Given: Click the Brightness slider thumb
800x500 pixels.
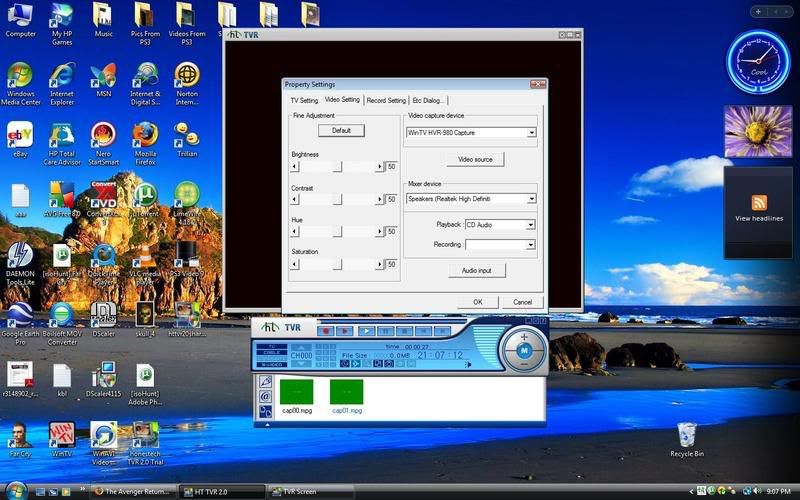Looking at the screenshot, I should pos(338,167).
